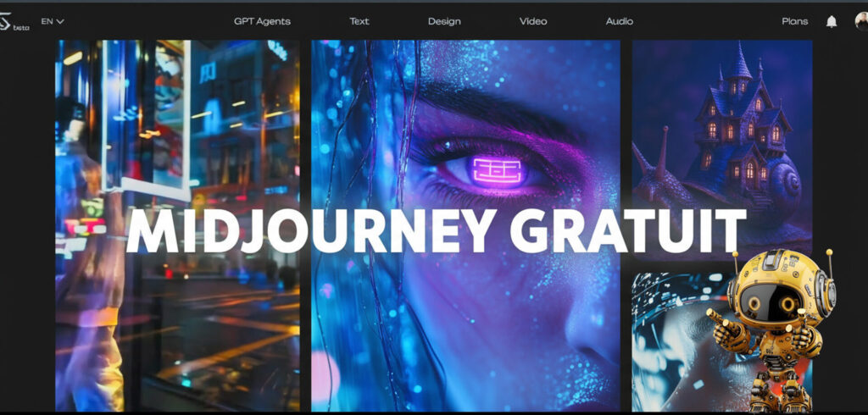
Task: Open the GPT Agents menu
Action: click(262, 21)
